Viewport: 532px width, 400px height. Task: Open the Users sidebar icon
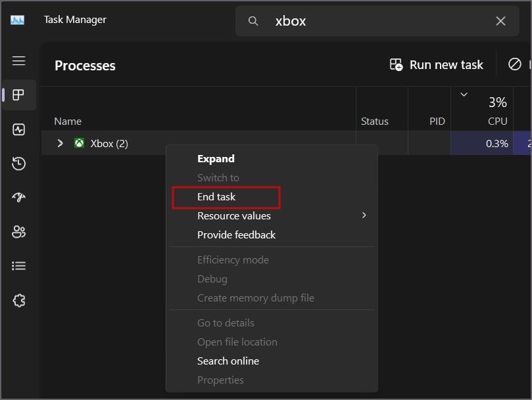(18, 232)
